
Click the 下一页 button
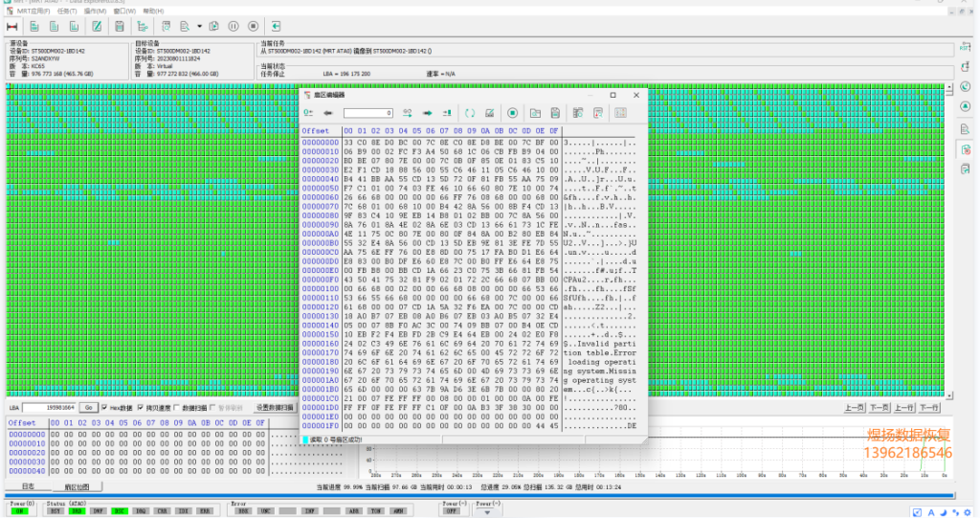tap(880, 408)
